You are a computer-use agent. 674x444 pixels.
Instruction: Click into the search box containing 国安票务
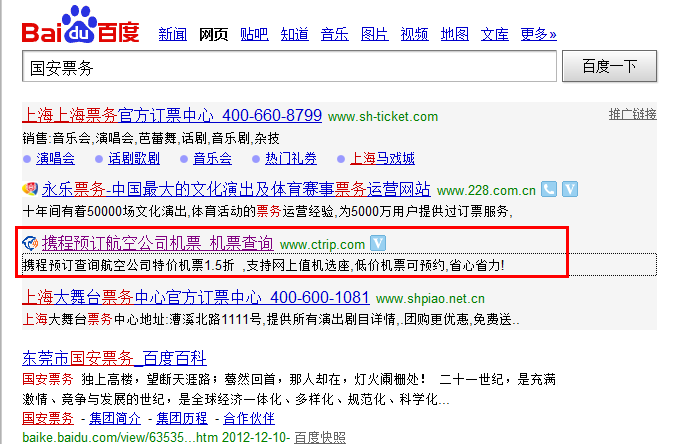click(x=288, y=68)
